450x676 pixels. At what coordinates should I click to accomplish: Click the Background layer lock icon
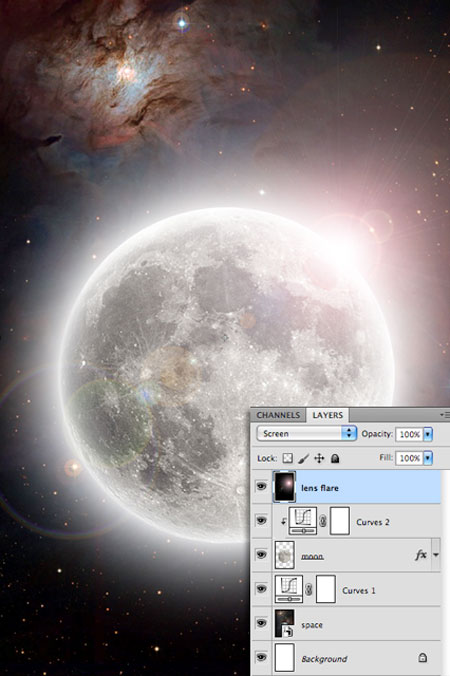tap(423, 657)
